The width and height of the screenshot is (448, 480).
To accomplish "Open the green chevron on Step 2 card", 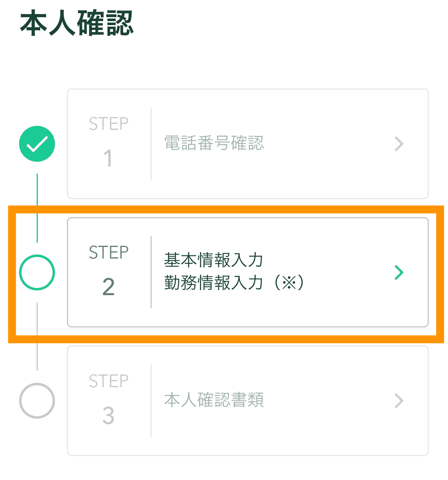I will click(x=399, y=272).
